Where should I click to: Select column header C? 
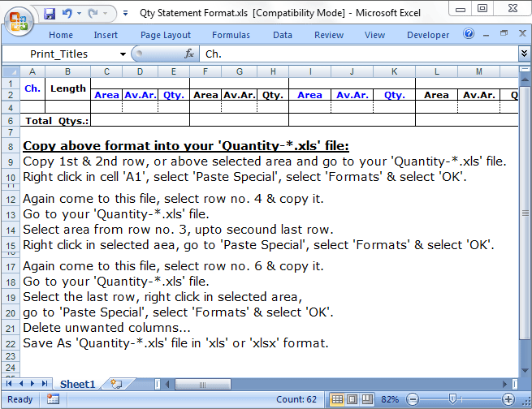click(x=106, y=72)
